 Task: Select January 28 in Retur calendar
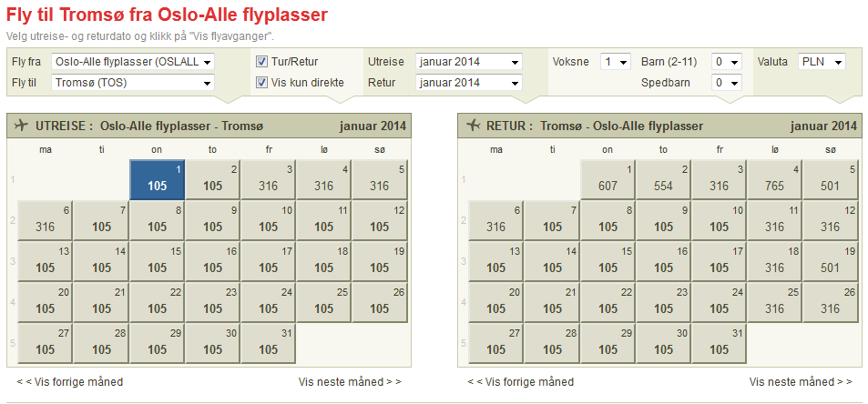coord(552,343)
